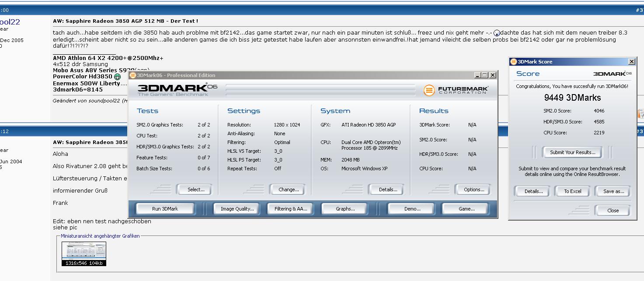Viewport: 644px width, 281px height.
Task: Close the 3DMark06 Professional Edition window
Action: tap(493, 75)
